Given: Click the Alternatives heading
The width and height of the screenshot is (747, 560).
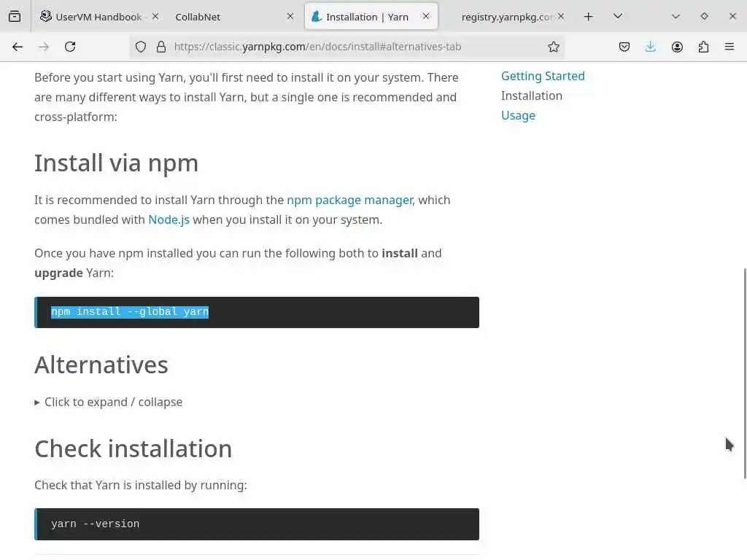Looking at the screenshot, I should pos(101,365).
